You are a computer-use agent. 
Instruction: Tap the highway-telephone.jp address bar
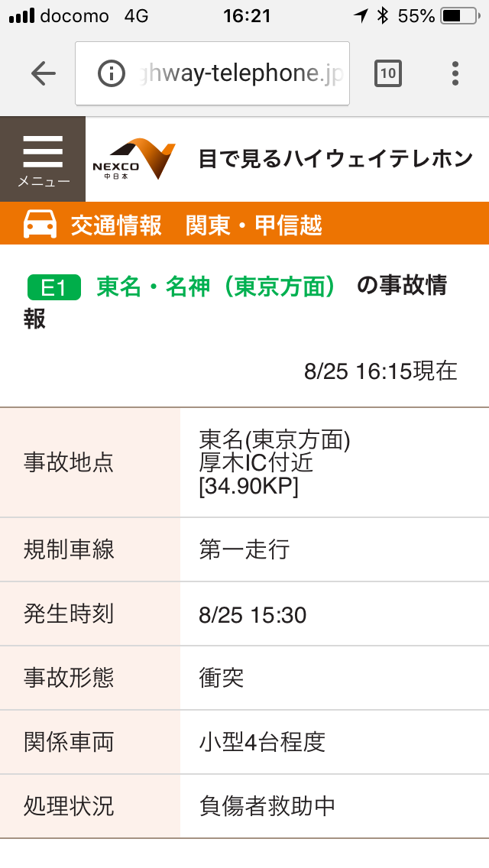pyautogui.click(x=229, y=73)
